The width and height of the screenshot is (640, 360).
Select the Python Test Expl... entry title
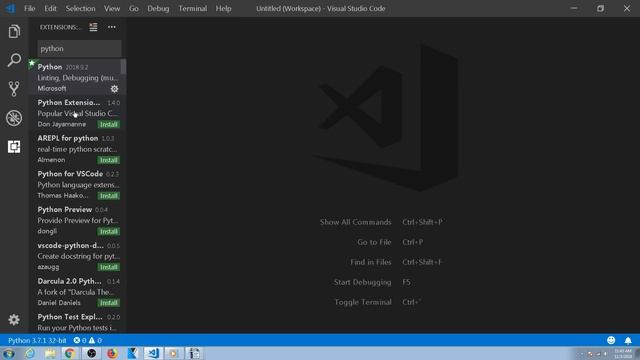[x=70, y=317]
